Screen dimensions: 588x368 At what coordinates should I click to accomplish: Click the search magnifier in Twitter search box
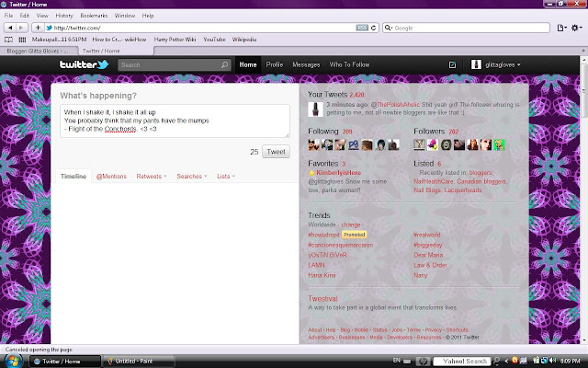[224, 65]
